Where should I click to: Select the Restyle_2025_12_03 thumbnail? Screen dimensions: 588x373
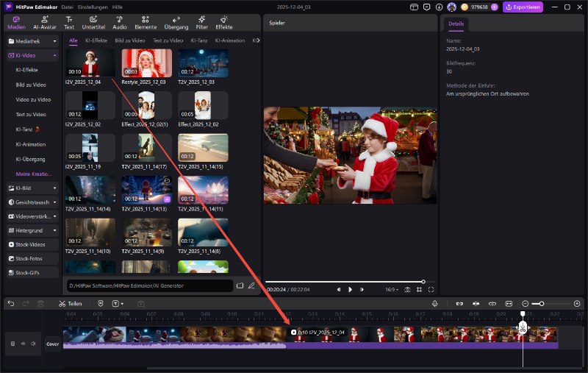(146, 63)
